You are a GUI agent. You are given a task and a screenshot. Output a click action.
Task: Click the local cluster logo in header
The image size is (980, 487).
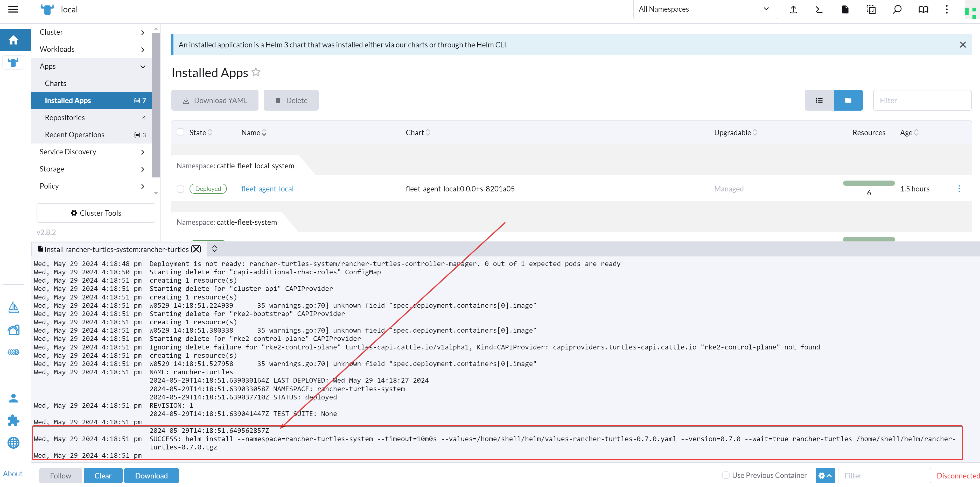[x=47, y=10]
